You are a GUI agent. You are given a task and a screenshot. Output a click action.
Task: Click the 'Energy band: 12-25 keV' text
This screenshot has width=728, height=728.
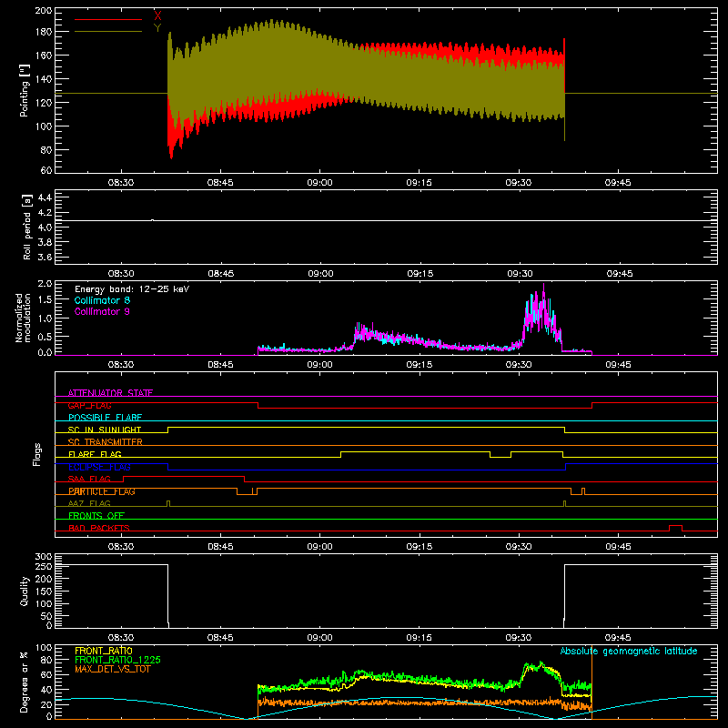pos(132,289)
